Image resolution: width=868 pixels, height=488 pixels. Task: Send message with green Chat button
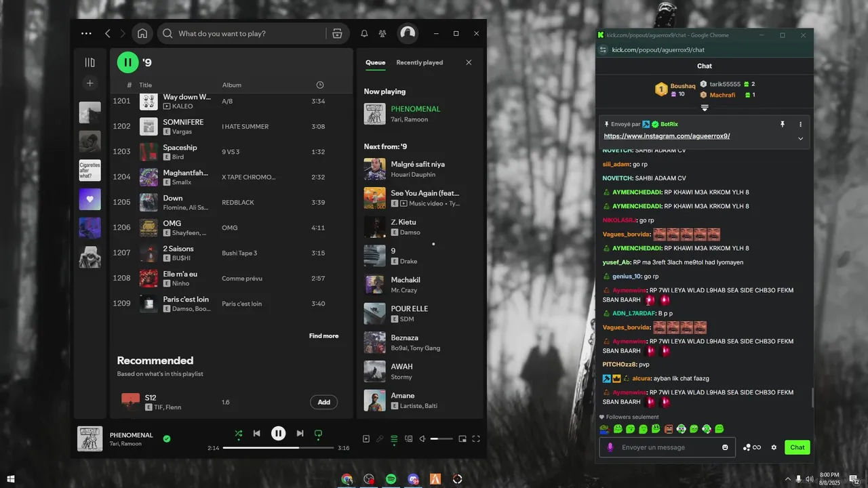pyautogui.click(x=797, y=447)
